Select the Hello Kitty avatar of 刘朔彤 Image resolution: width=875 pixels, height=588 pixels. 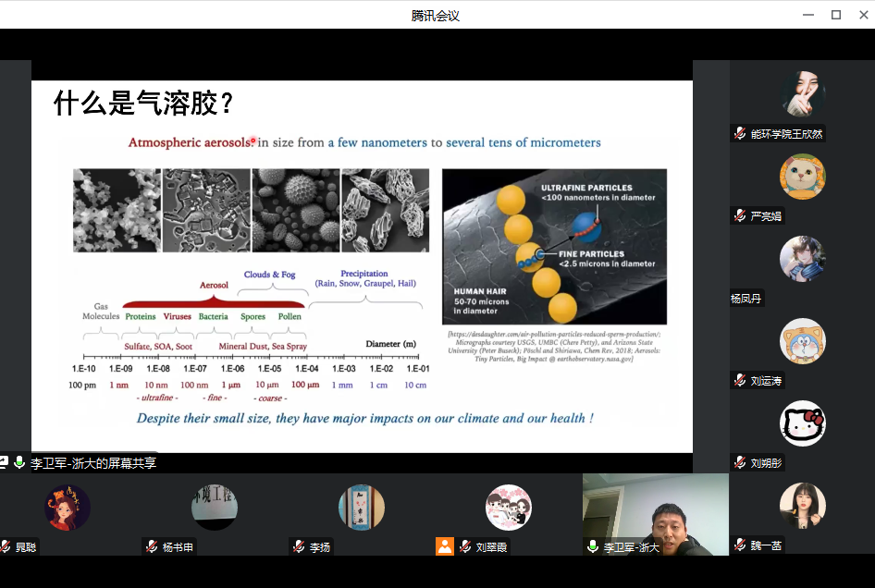click(x=802, y=423)
